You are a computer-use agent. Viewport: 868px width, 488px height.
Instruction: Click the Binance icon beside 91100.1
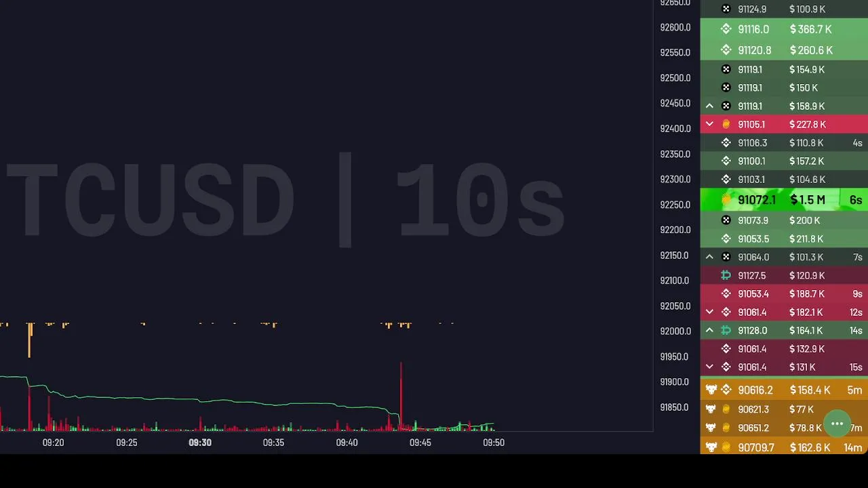[x=726, y=161]
